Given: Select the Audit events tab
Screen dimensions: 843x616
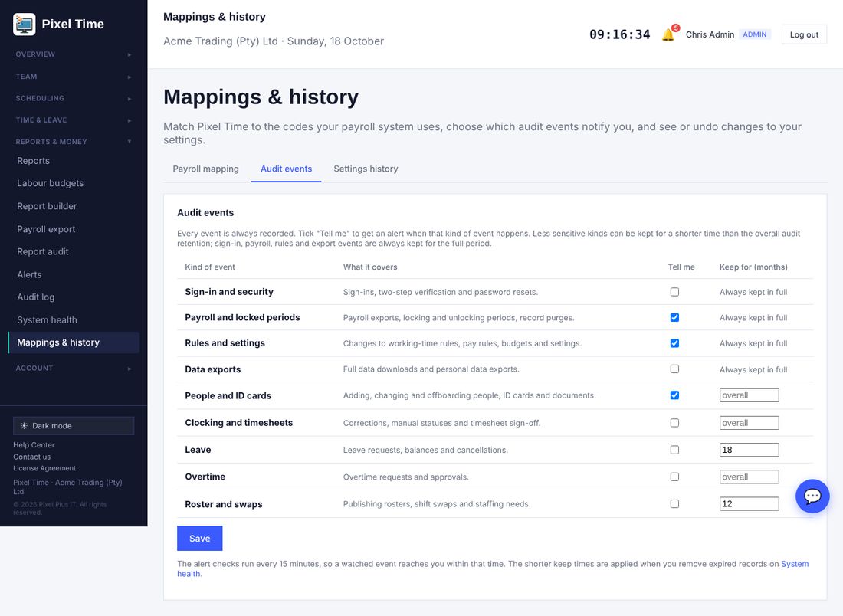Looking at the screenshot, I should [286, 169].
